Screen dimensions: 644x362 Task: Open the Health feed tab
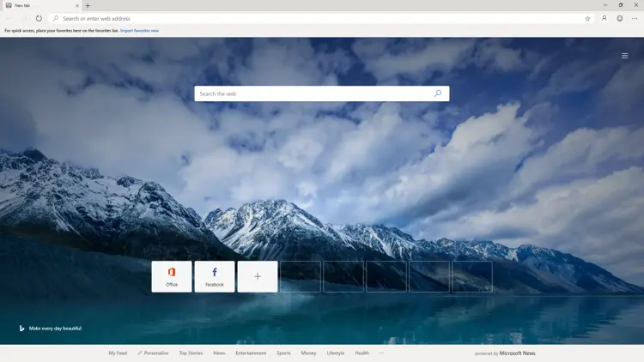362,353
